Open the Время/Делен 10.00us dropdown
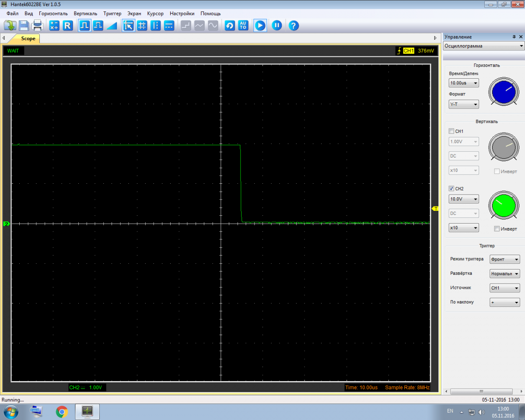 point(464,83)
